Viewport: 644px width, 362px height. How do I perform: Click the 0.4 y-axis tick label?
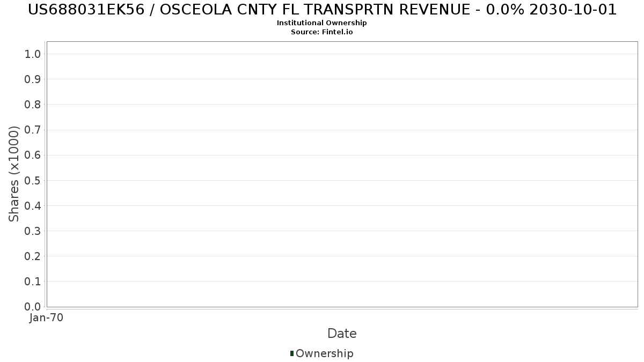tap(33, 205)
